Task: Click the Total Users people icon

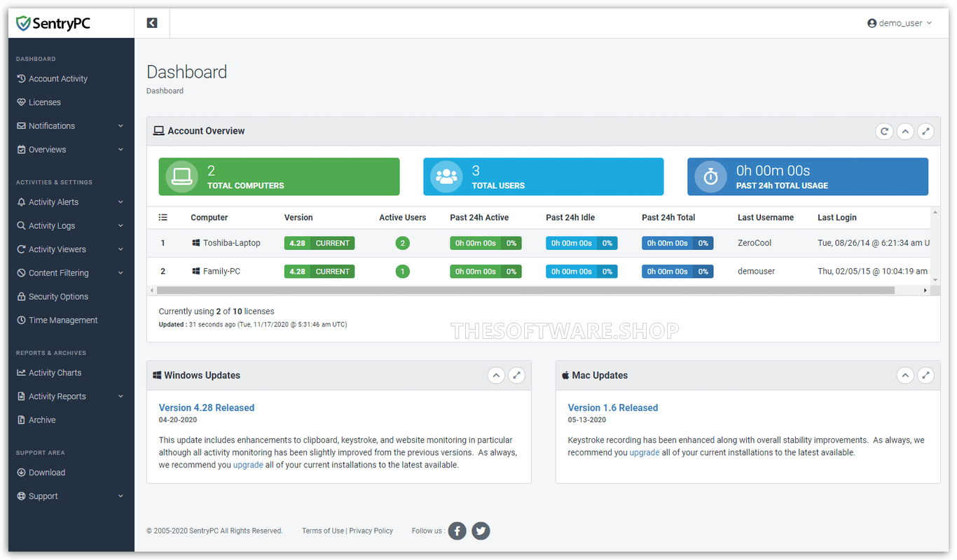Action: (x=446, y=176)
